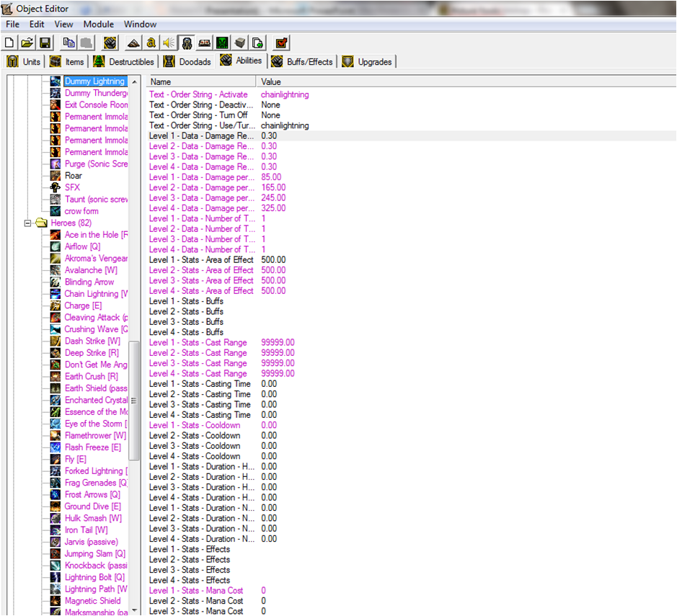
Task: Click the Flash Freeze ability icon
Action: pos(56,447)
